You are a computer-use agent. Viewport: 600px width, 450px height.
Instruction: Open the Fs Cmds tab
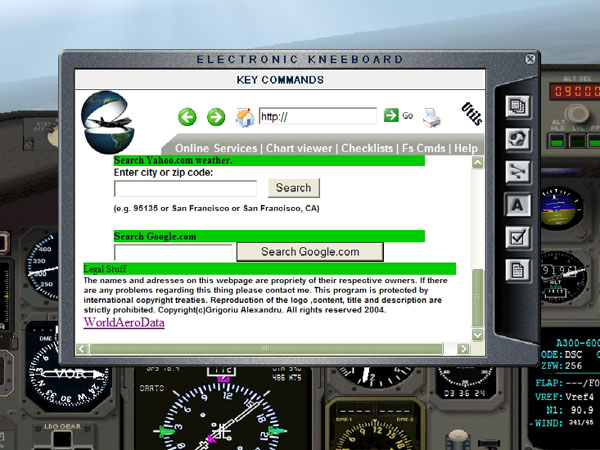tap(423, 148)
